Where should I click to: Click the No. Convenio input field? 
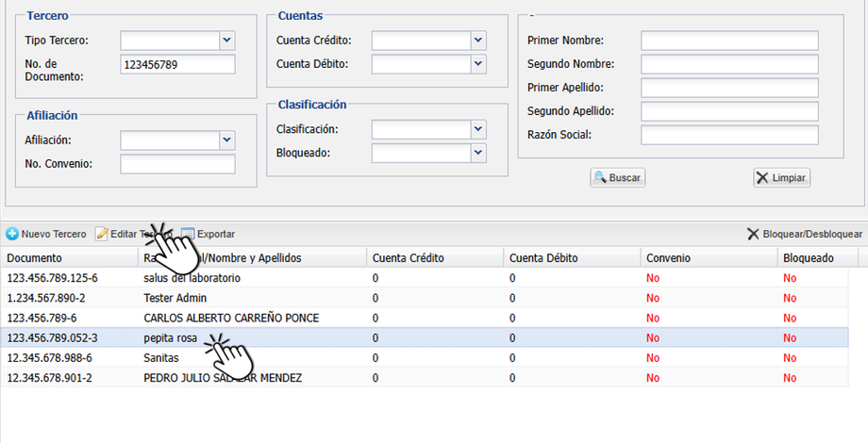(x=177, y=164)
